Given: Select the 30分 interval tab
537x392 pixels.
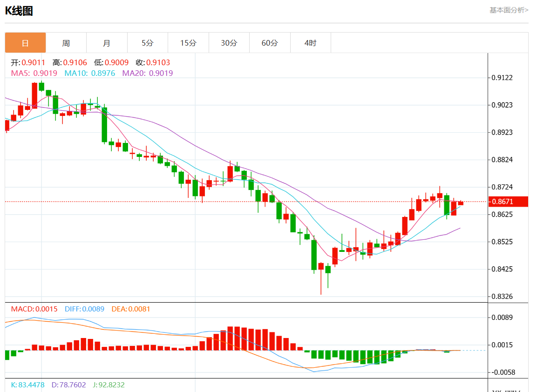Looking at the screenshot, I should click(x=229, y=43).
